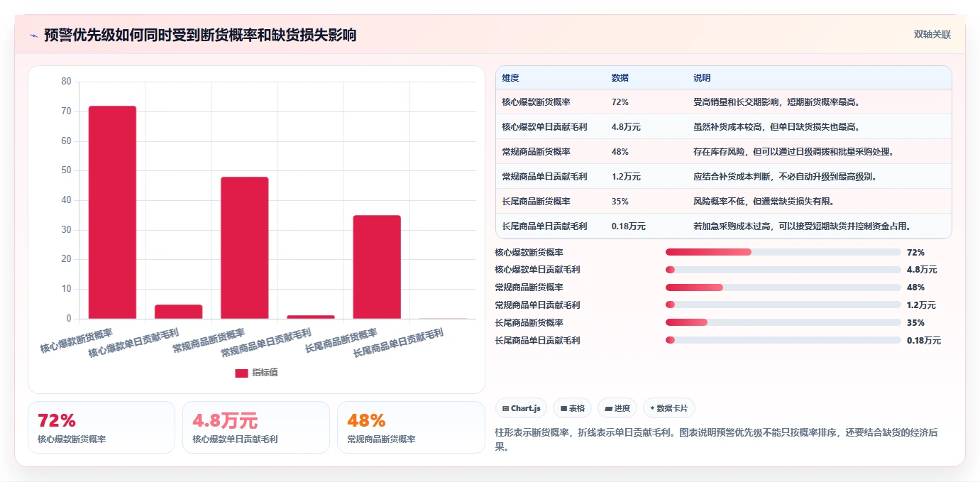Click the 35% progress bar for 长尾商品断货概率

pyautogui.click(x=783, y=322)
